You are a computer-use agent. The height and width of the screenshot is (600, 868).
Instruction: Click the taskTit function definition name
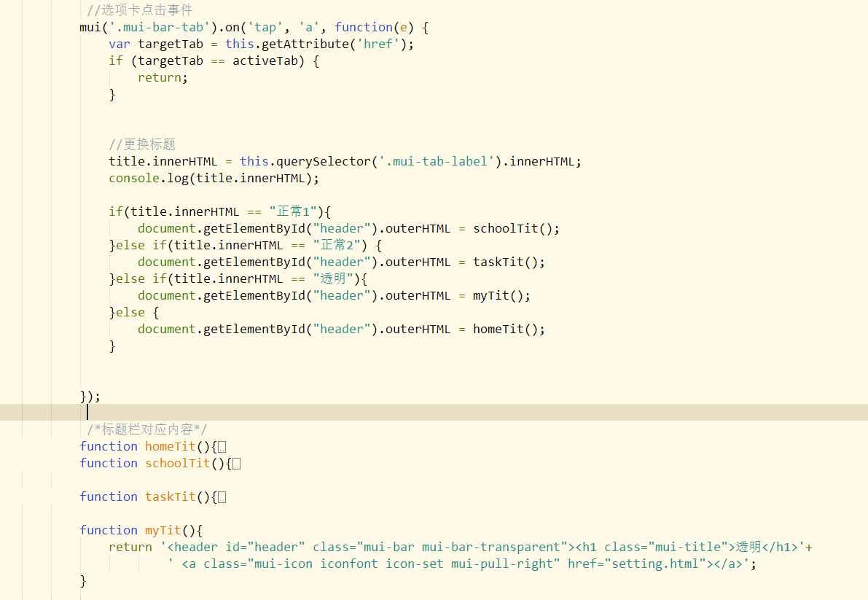click(171, 497)
